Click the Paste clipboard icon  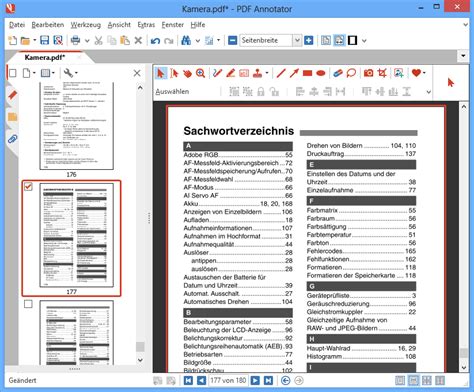125,41
